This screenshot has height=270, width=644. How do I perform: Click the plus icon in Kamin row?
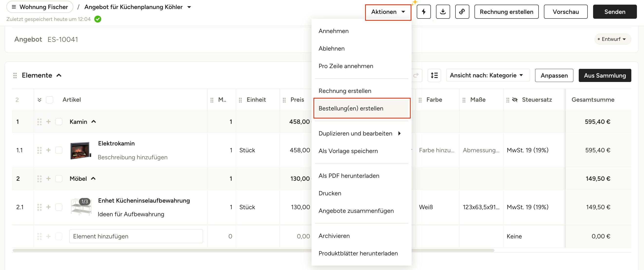click(48, 122)
